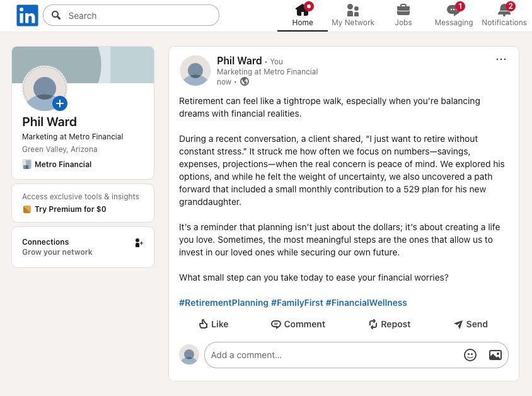Send the post via the Send button
532x396 pixels.
470,324
